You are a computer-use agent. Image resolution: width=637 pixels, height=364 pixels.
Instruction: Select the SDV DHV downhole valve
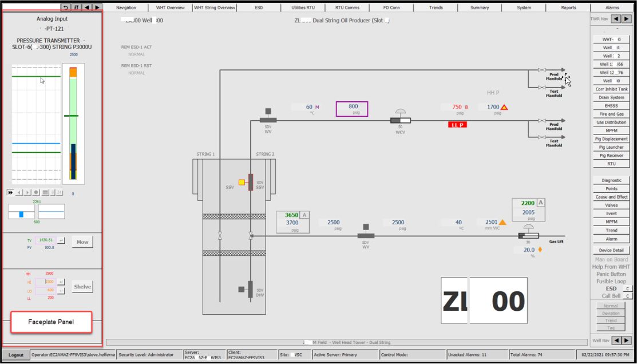(250, 289)
